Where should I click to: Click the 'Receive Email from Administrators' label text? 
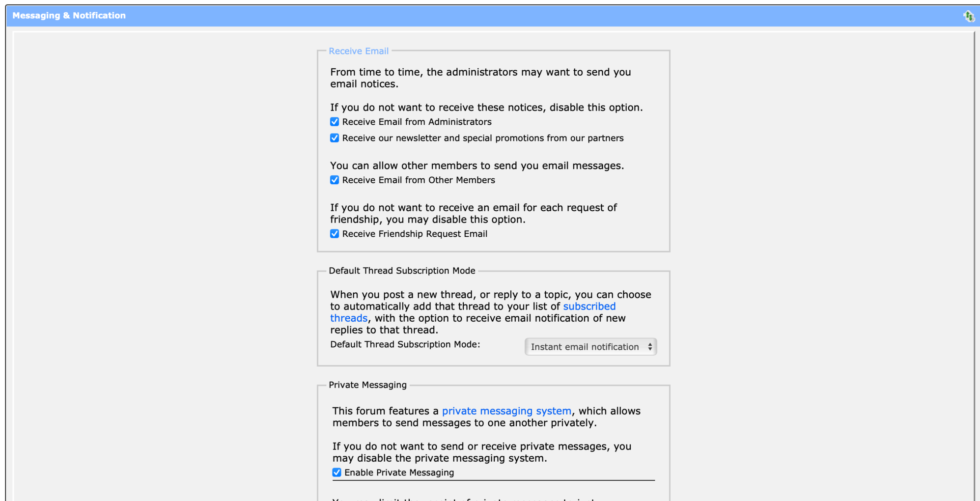(417, 122)
